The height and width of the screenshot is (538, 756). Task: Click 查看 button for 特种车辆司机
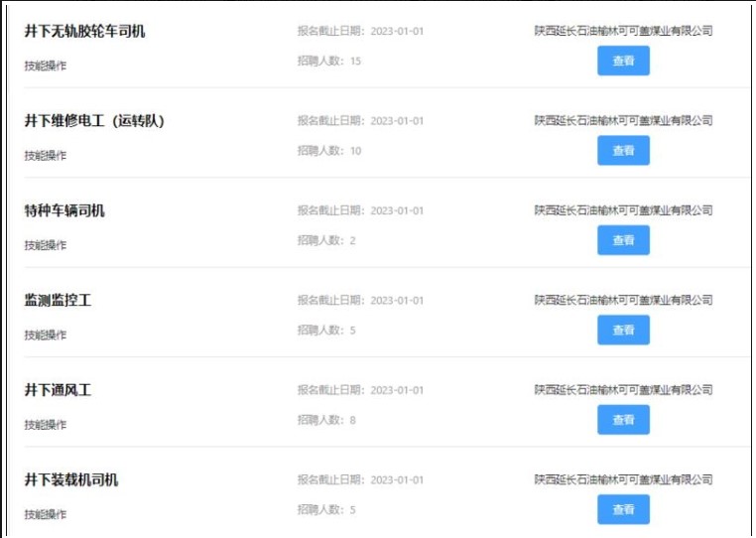click(x=623, y=240)
